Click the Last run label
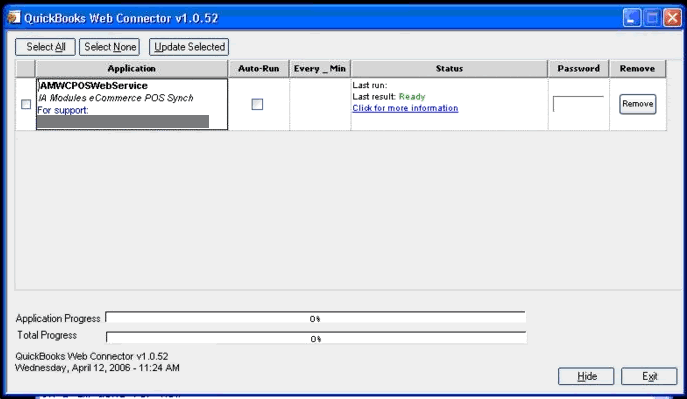Viewport: 687px width, 399px height. [x=370, y=85]
